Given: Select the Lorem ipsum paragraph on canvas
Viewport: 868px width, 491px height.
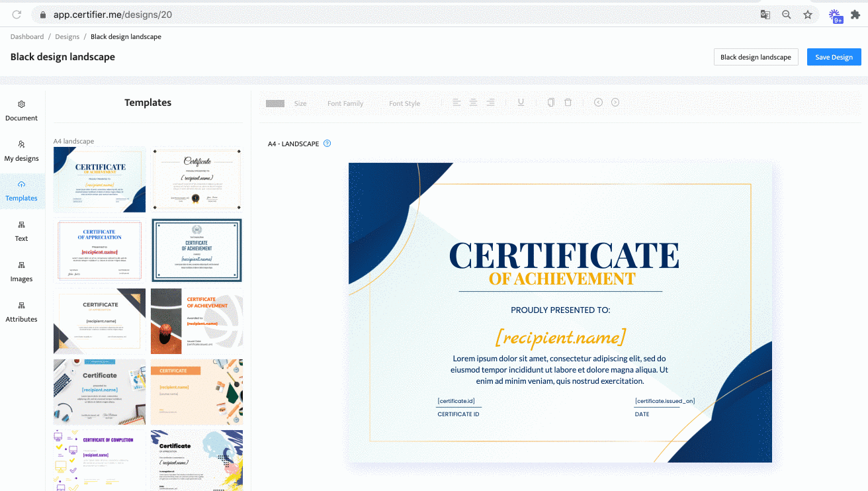Looking at the screenshot, I should (x=560, y=370).
